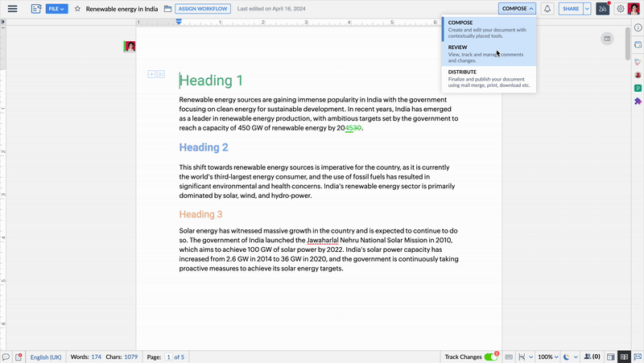Click the tracked change 204530 text
Image resolution: width=644 pixels, height=363 pixels.
click(349, 128)
